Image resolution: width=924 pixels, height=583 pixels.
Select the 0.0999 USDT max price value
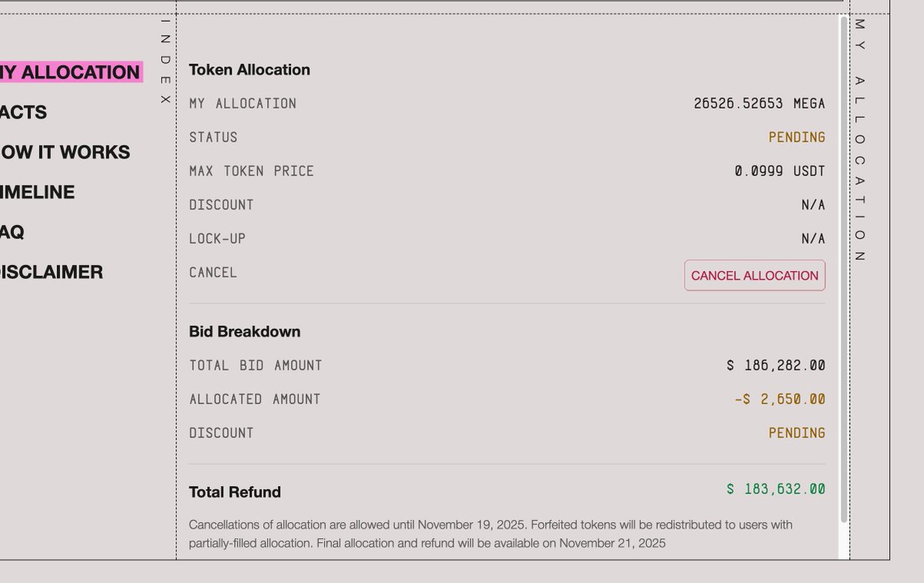point(779,171)
